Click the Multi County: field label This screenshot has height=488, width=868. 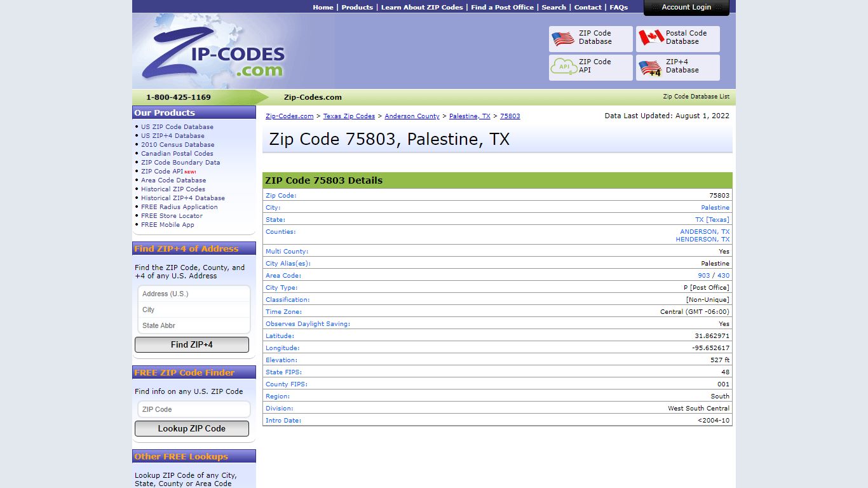click(287, 252)
